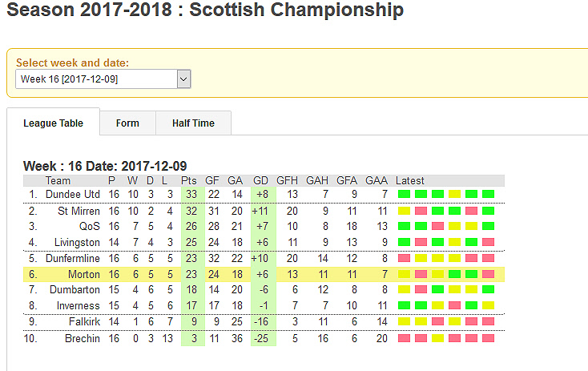588x371 pixels.
Task: Click Inverness's last yellow result box
Action: (x=488, y=305)
